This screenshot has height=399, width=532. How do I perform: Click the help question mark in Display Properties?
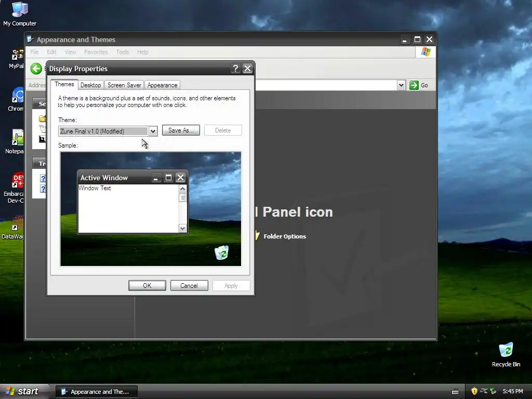pos(235,69)
